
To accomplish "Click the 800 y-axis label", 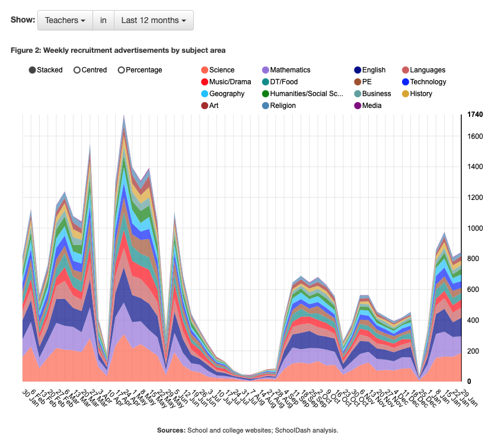I will [473, 259].
